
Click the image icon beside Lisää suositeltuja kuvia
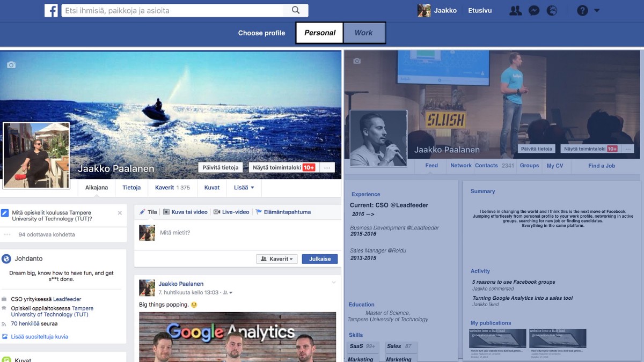coord(5,337)
